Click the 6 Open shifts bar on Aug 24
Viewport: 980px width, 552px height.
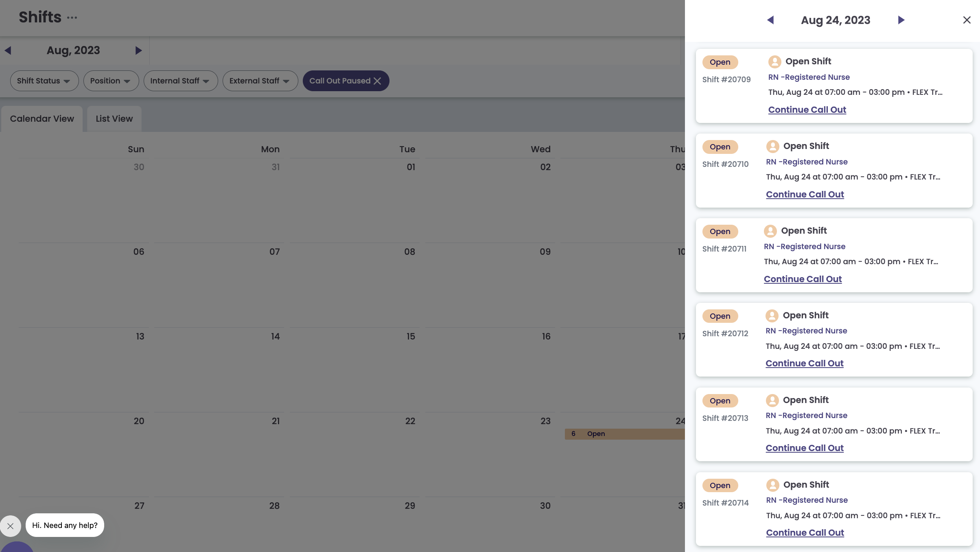pos(625,434)
